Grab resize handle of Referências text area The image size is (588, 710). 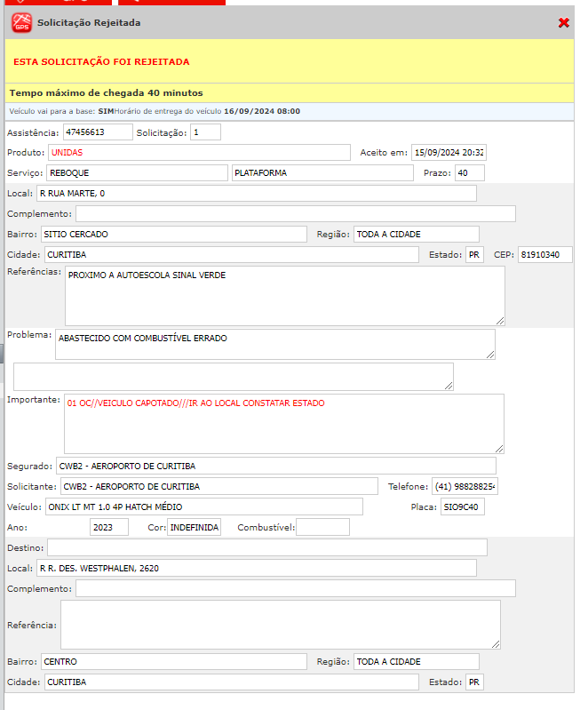[500, 321]
